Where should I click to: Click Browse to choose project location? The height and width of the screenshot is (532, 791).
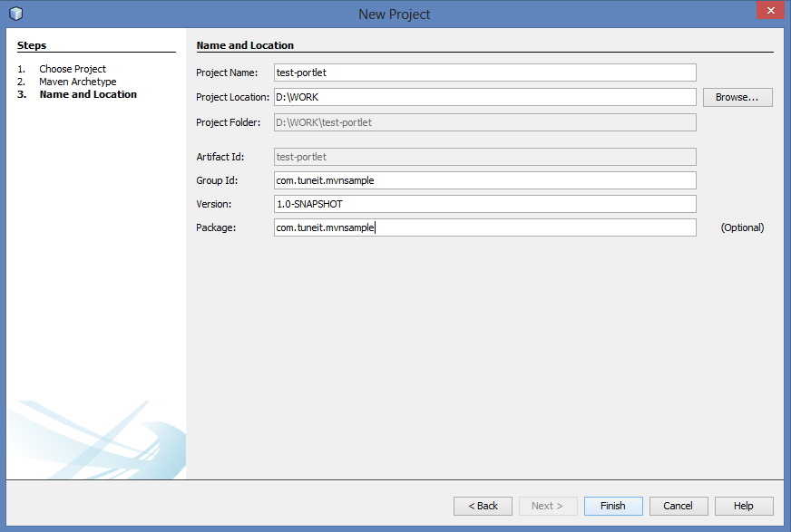pyautogui.click(x=737, y=97)
